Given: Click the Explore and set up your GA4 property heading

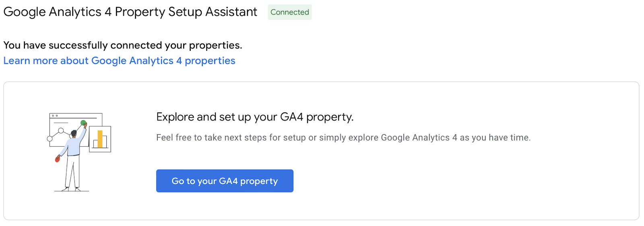Looking at the screenshot, I should [x=255, y=117].
